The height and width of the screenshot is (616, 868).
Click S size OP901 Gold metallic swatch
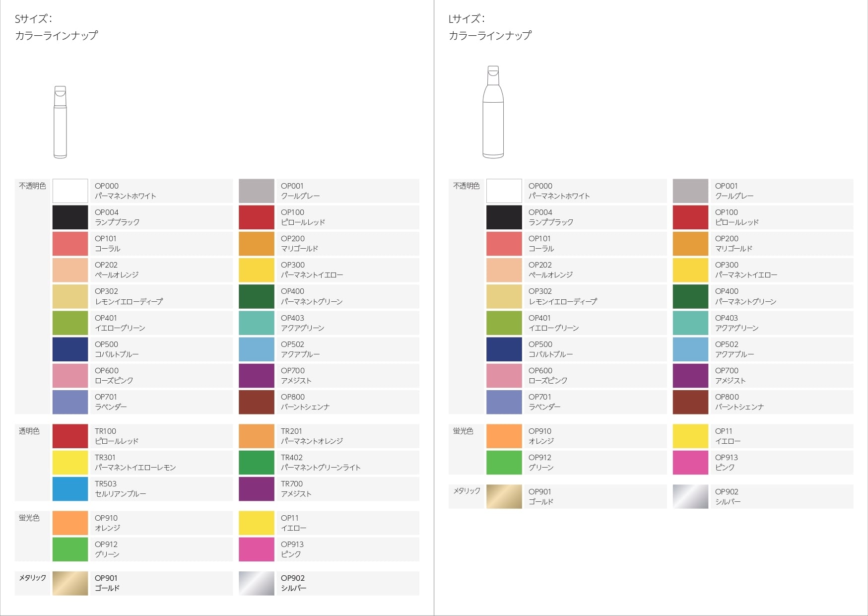pos(70,583)
